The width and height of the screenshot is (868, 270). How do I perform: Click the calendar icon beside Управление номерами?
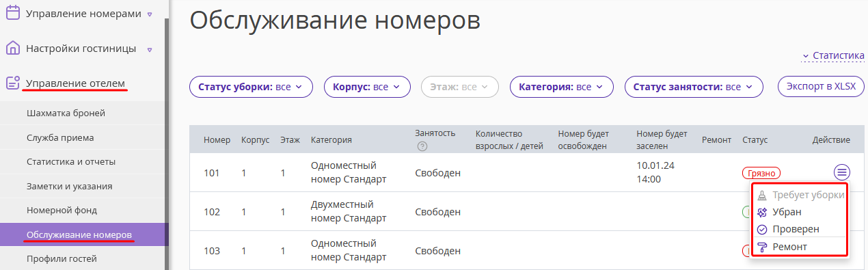12,12
